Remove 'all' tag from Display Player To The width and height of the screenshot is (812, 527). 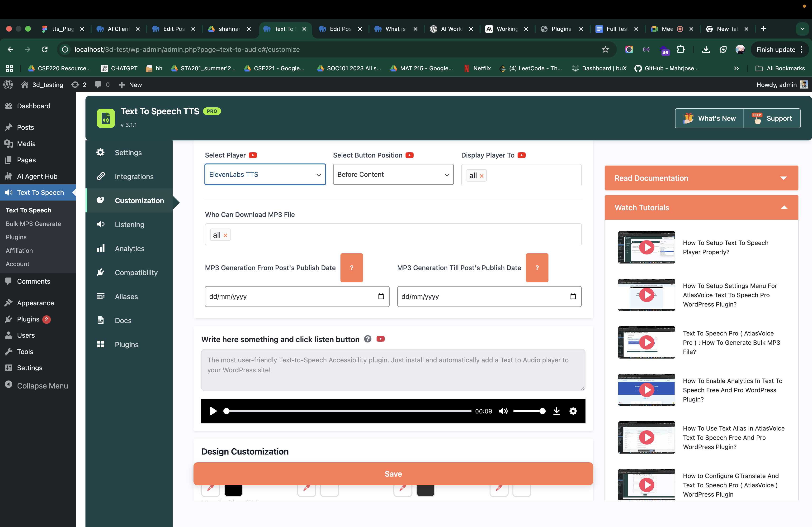(482, 176)
